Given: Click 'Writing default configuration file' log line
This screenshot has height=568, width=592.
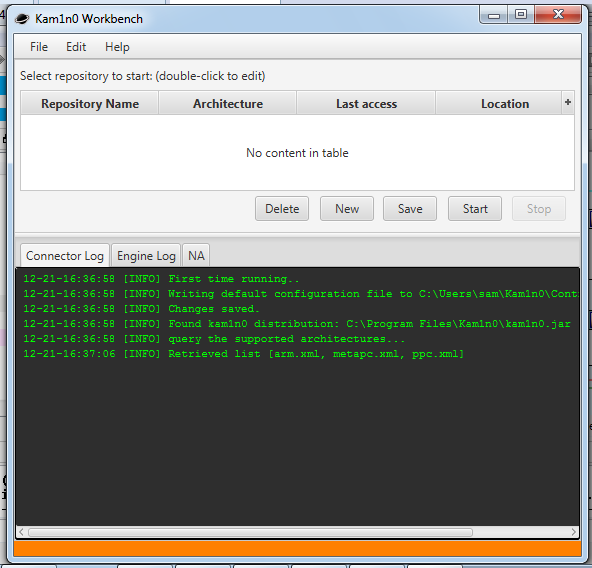Looking at the screenshot, I should 301,294.
